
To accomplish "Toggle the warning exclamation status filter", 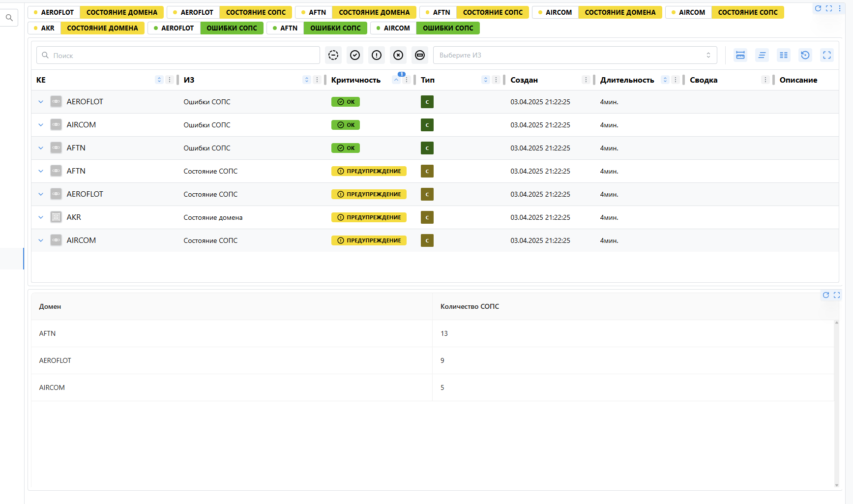I will [377, 55].
